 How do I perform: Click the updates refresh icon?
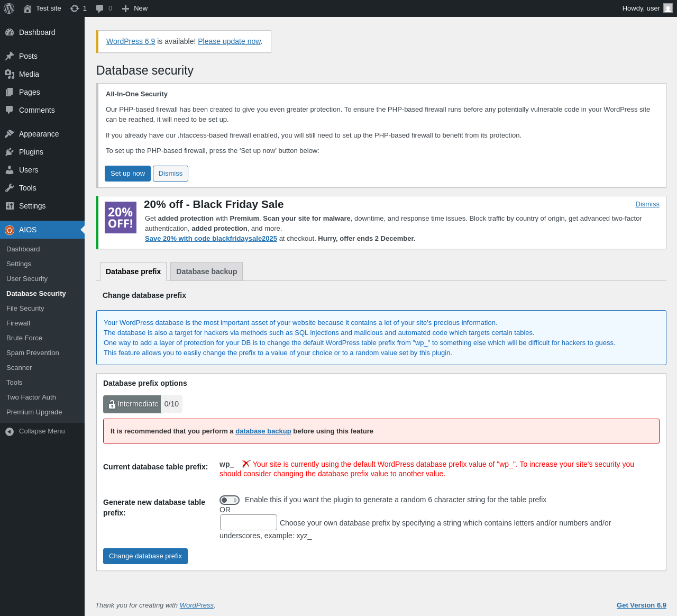(x=75, y=8)
